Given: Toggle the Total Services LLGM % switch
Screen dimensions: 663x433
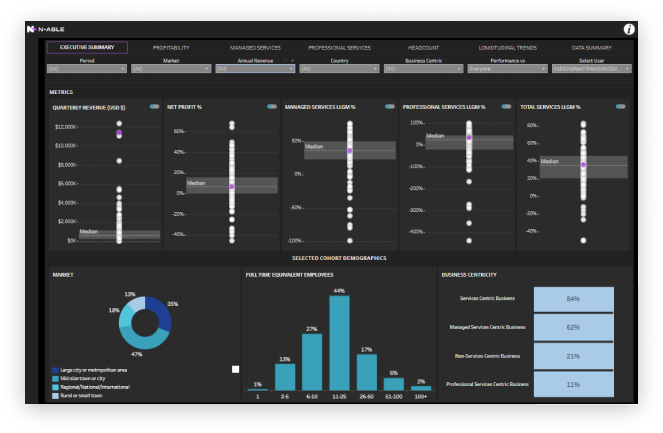Looking at the screenshot, I should [620, 107].
